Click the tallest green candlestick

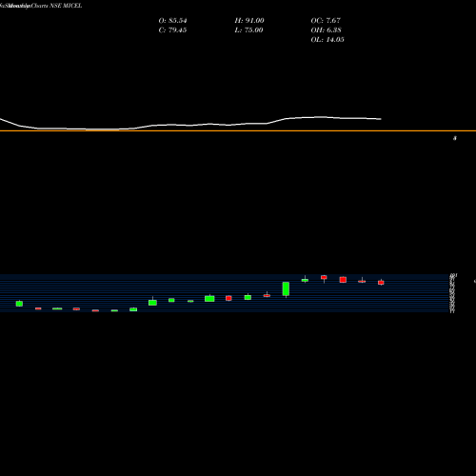pos(286,288)
